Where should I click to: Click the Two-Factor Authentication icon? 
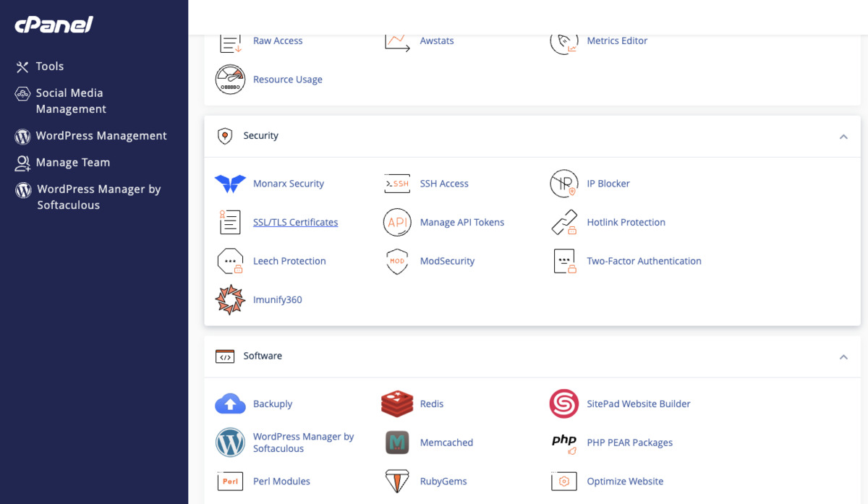point(564,261)
